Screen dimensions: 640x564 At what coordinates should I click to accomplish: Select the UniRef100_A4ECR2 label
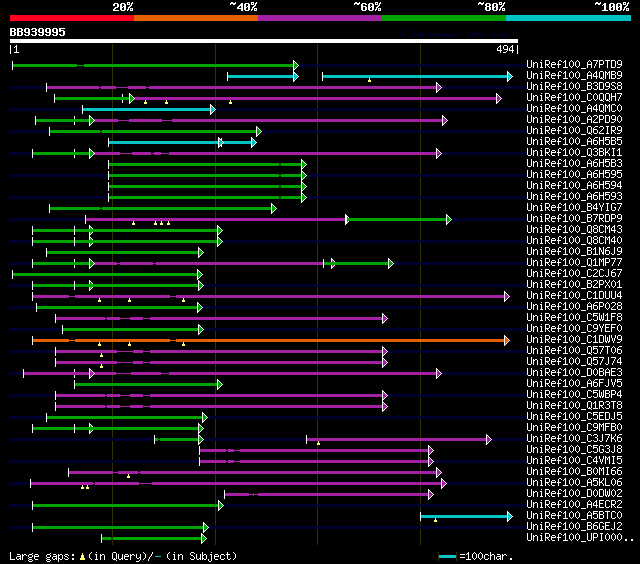574,505
